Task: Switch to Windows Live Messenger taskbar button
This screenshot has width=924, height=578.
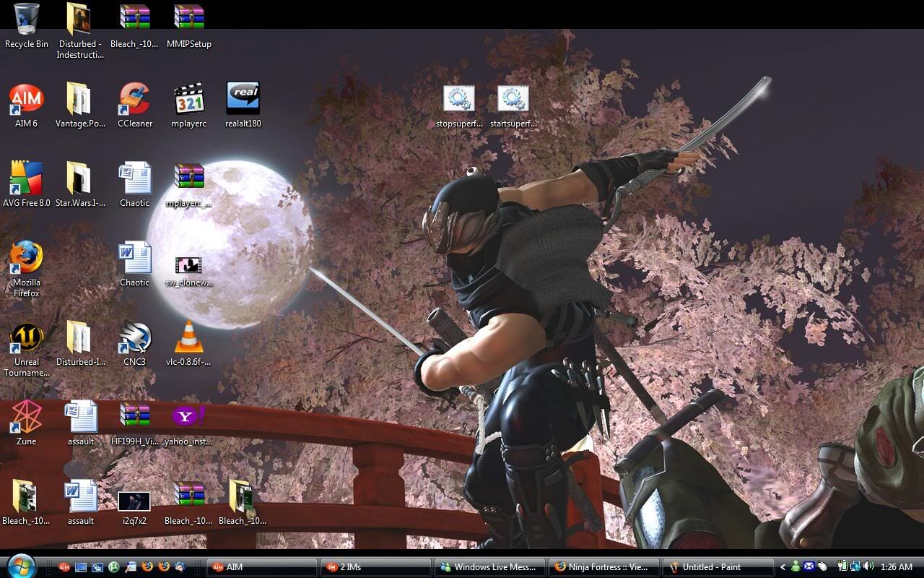Action: [490, 567]
